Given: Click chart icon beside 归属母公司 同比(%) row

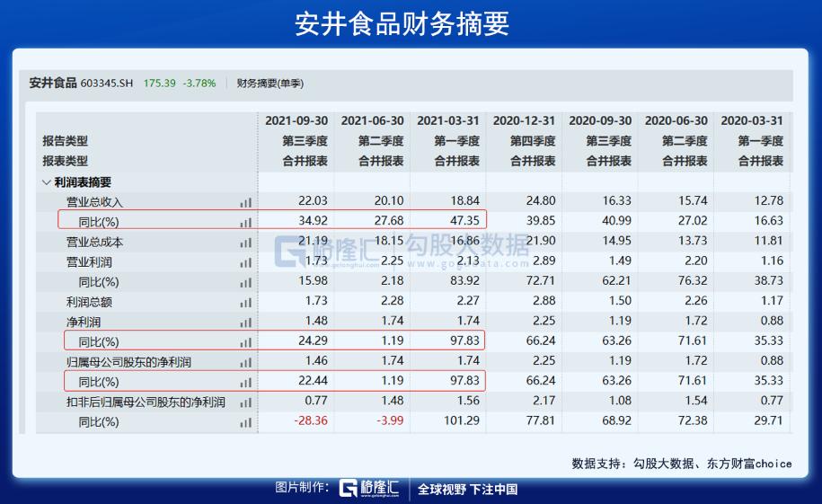Looking at the screenshot, I should point(246,382).
